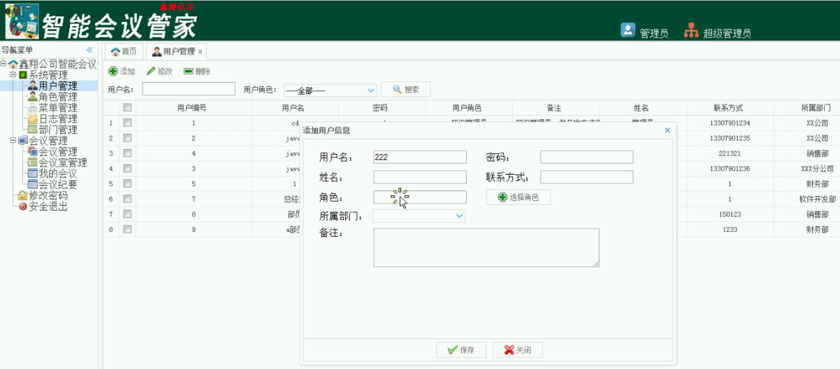Click the 用户名 field containing 222
840x369 pixels.
click(420, 157)
